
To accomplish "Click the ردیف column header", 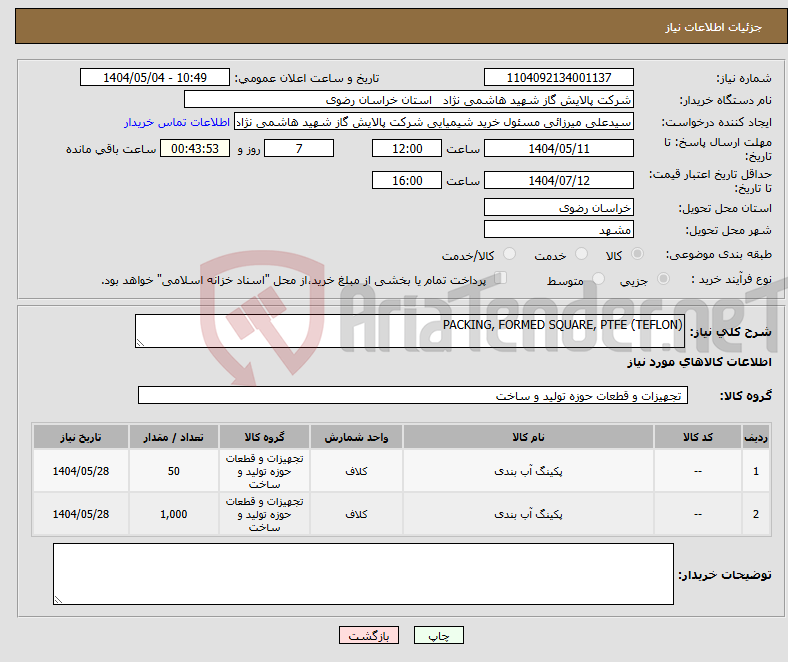I will (x=755, y=437).
